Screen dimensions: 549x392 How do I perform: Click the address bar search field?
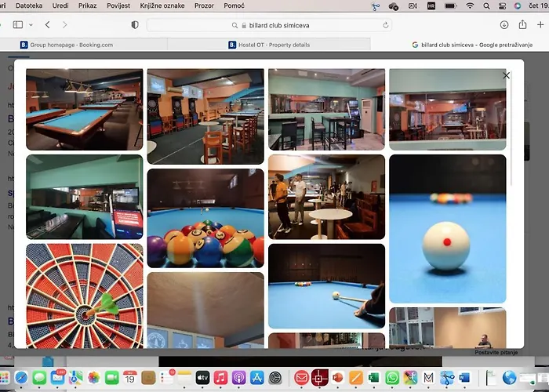[x=267, y=25]
